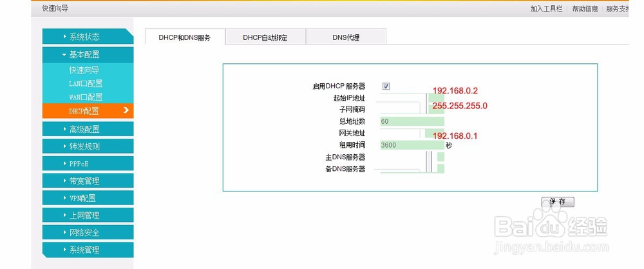Open WAN口配置 in the sidebar
This screenshot has width=644, height=269.
(x=86, y=97)
